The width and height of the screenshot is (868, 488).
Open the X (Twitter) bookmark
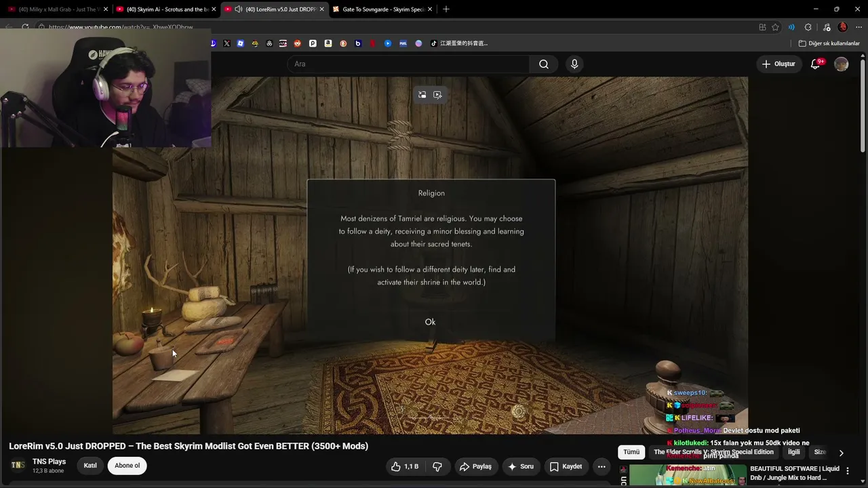(x=226, y=43)
